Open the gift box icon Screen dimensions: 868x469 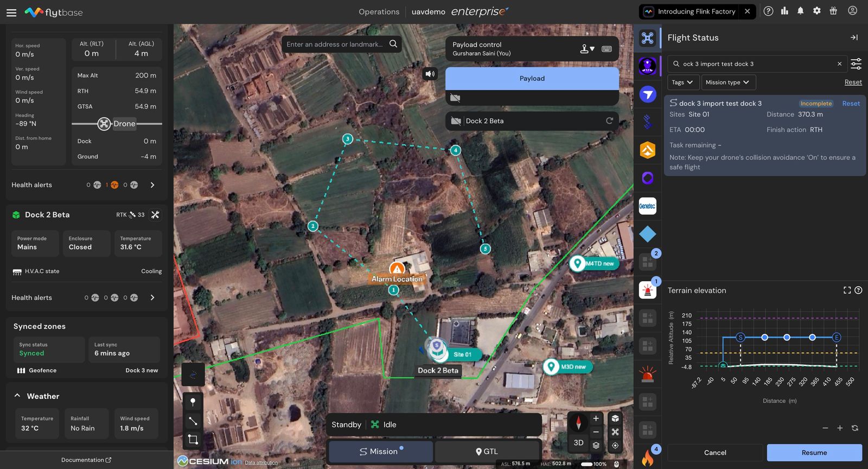coord(833,11)
